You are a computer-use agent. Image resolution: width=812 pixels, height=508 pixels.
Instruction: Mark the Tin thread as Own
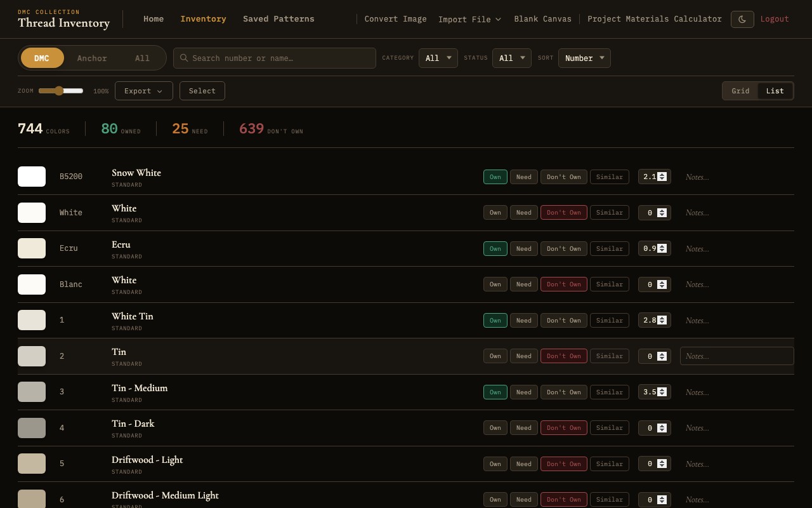pos(495,356)
